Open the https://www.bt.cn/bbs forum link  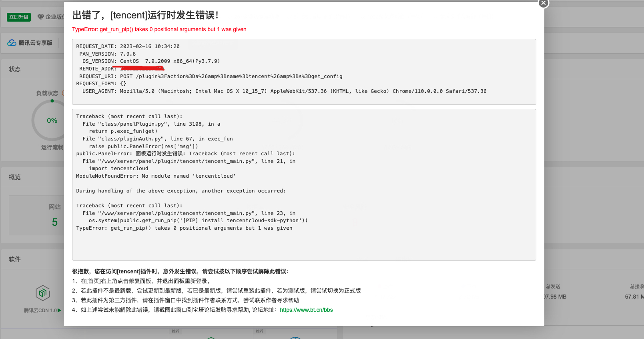pos(306,310)
